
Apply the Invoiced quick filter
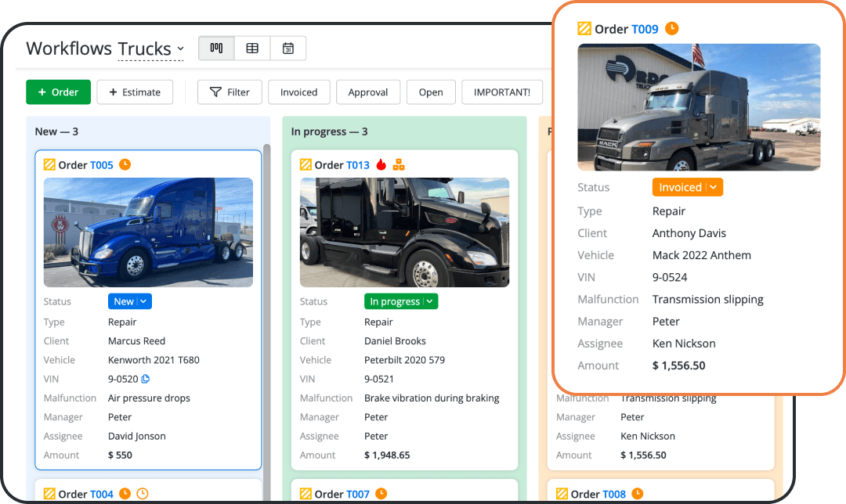tap(299, 92)
